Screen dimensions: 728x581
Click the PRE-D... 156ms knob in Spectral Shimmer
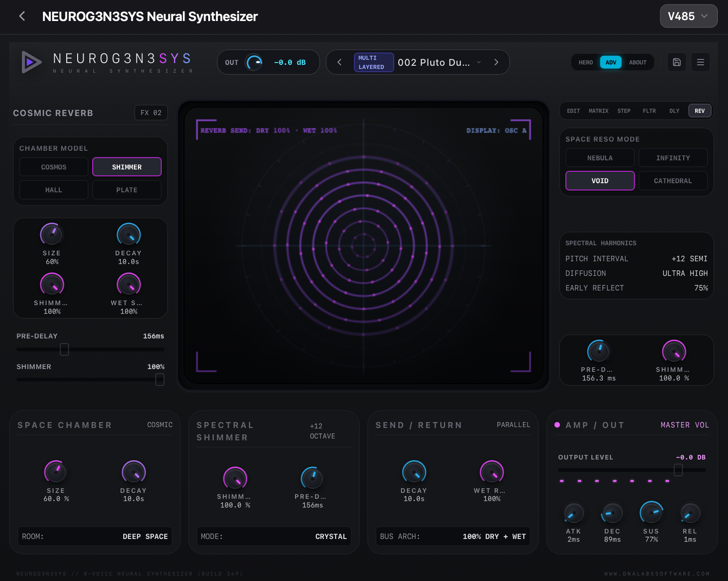coord(312,478)
